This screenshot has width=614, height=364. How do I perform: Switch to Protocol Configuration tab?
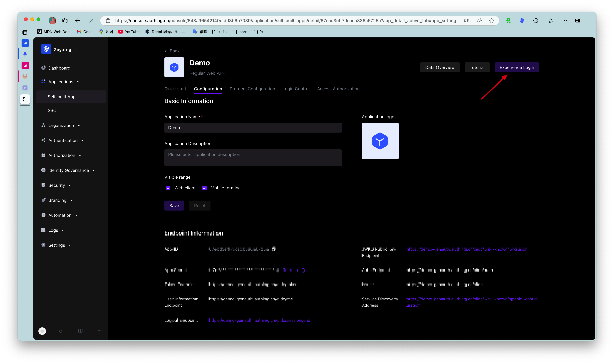tap(252, 89)
